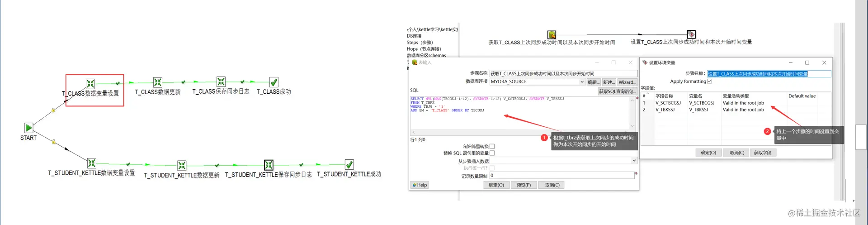This screenshot has width=868, height=225.
Task: Select the T_STUDENT_KETTLE数据变量设置 transformation icon
Action: click(91, 163)
